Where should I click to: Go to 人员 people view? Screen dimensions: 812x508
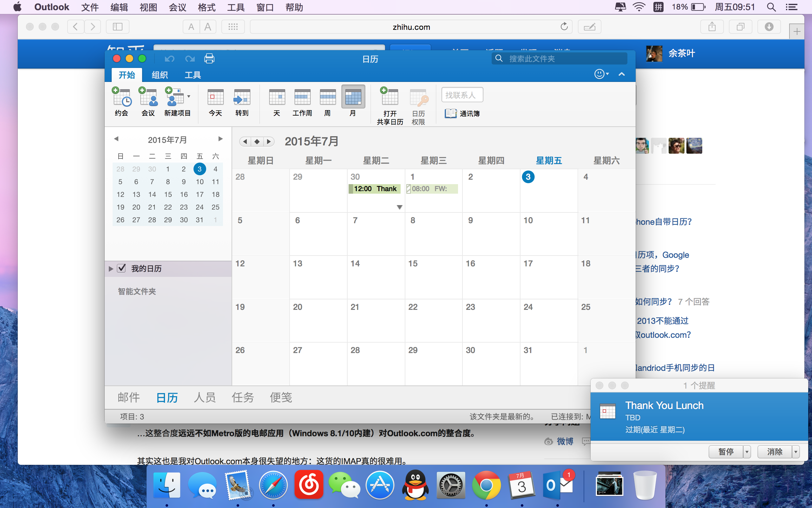coord(205,397)
